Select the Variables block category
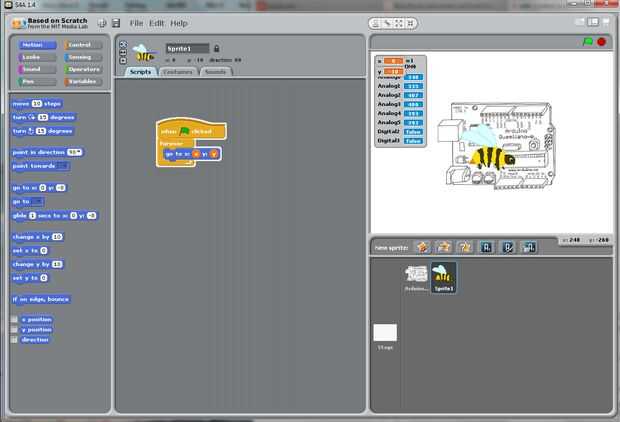 pos(83,81)
